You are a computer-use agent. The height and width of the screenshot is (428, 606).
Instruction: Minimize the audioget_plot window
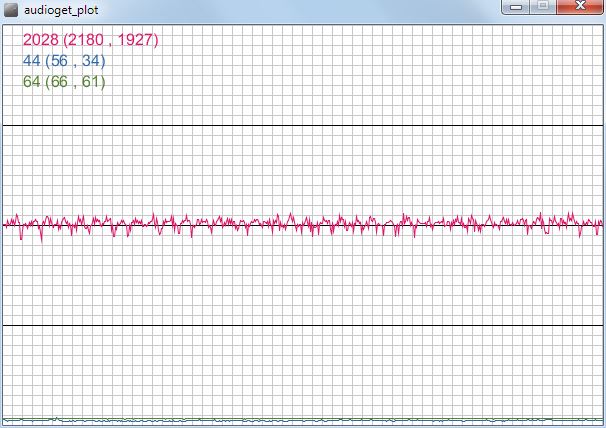point(516,7)
